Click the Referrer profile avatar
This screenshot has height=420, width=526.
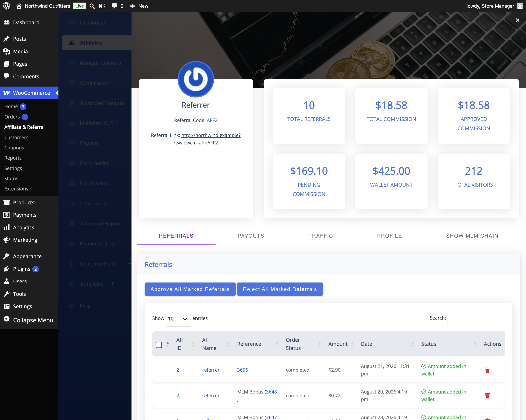click(196, 79)
